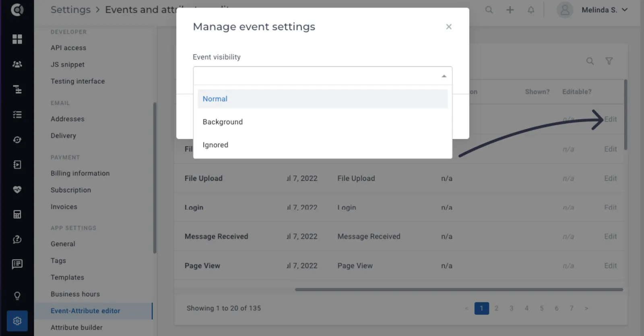Click the table search icon
The height and width of the screenshot is (336, 644).
(x=590, y=61)
